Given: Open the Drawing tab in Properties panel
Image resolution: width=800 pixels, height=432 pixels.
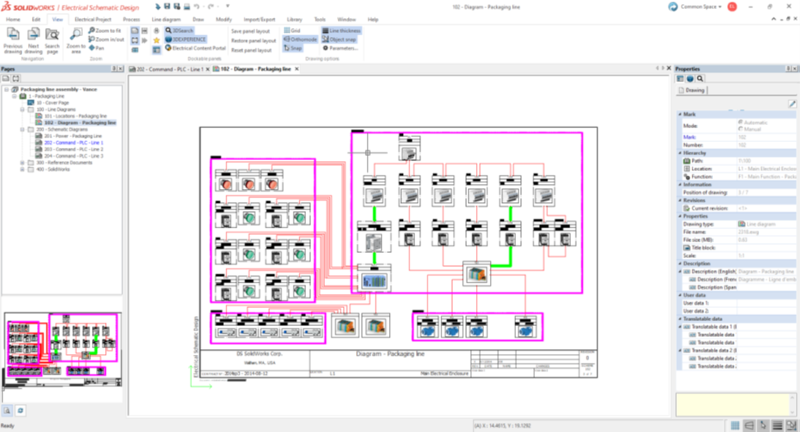Looking at the screenshot, I should tap(692, 90).
